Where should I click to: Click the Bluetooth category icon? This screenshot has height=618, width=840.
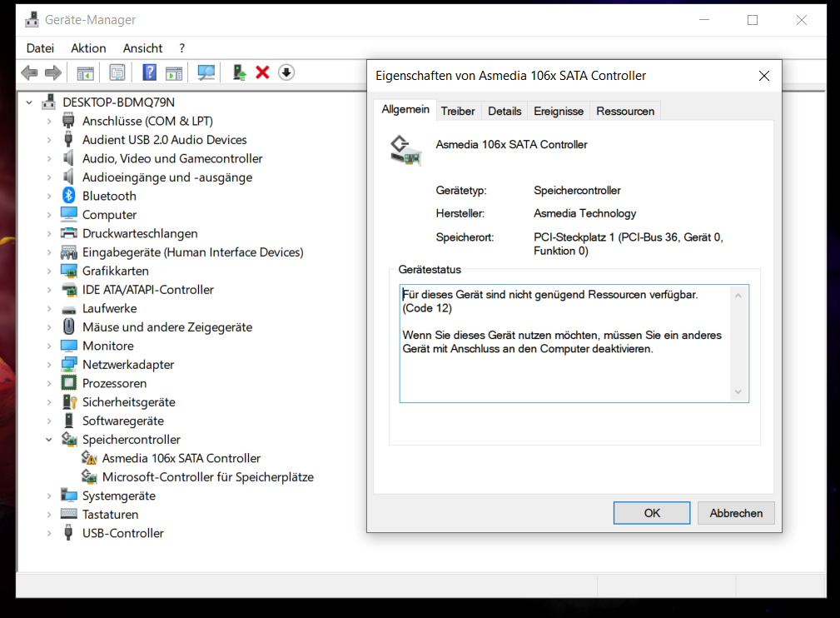click(x=68, y=196)
